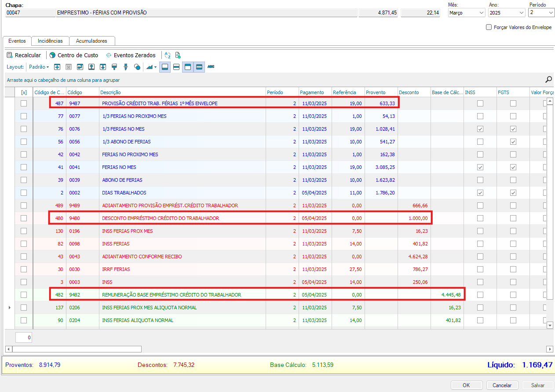Switch to the Incidências tab

click(50, 41)
